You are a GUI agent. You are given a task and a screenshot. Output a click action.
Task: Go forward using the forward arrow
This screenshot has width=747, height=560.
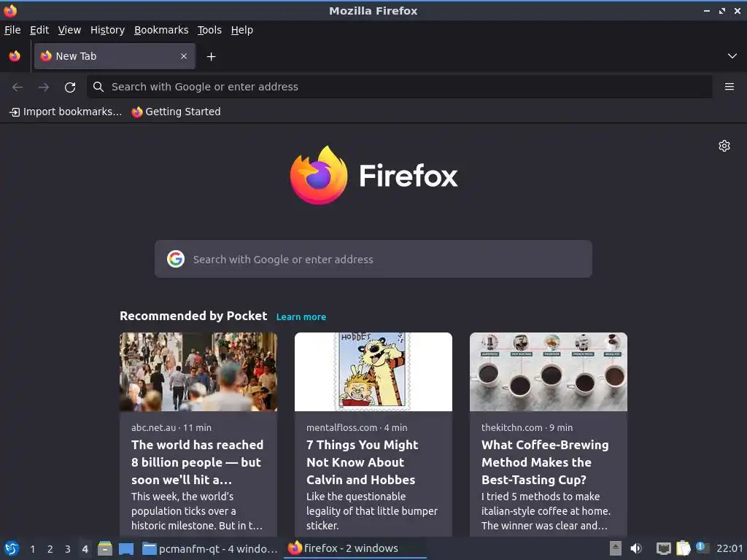[x=44, y=87]
